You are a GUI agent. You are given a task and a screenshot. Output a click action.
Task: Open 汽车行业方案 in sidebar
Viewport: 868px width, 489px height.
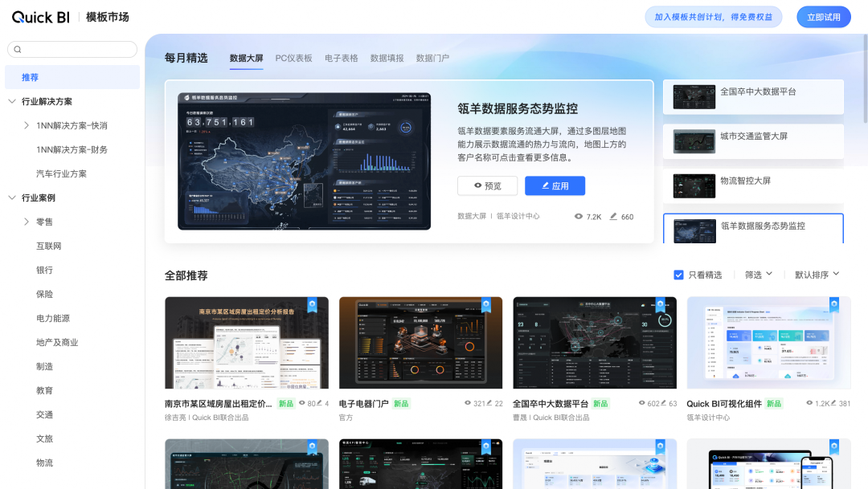point(61,173)
